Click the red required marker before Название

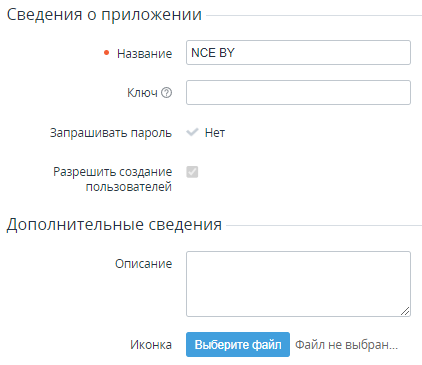[106, 53]
